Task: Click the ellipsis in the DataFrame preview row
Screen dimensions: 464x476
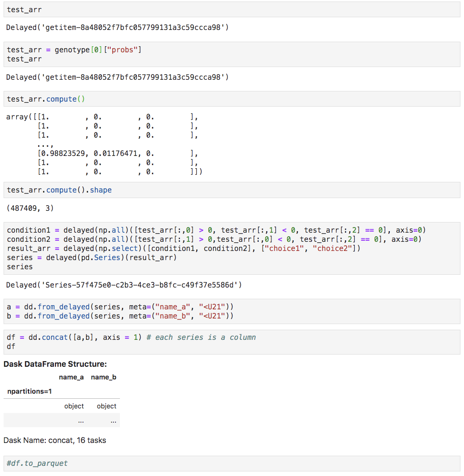Action: pyautogui.click(x=80, y=420)
